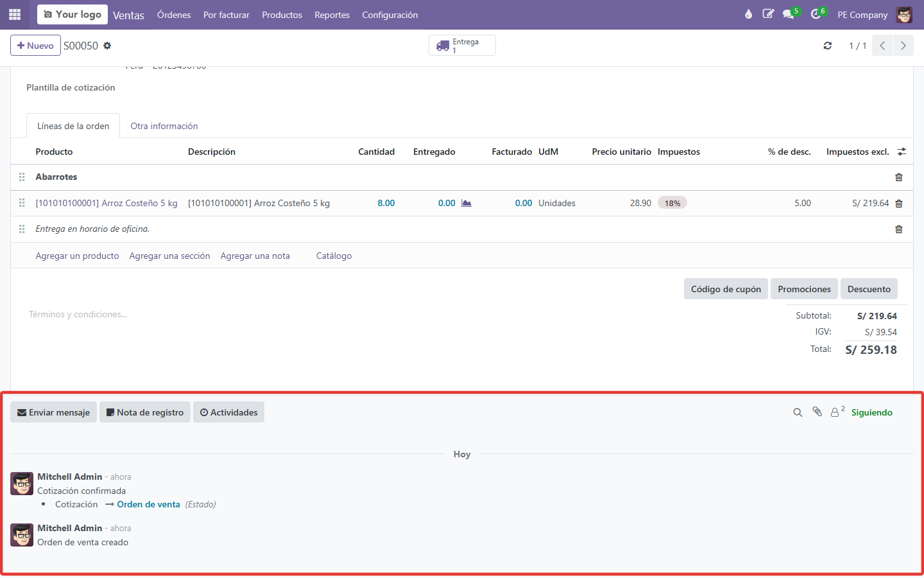Click the chatter search magnifier icon
Screen dimensions: 924x578
point(798,412)
